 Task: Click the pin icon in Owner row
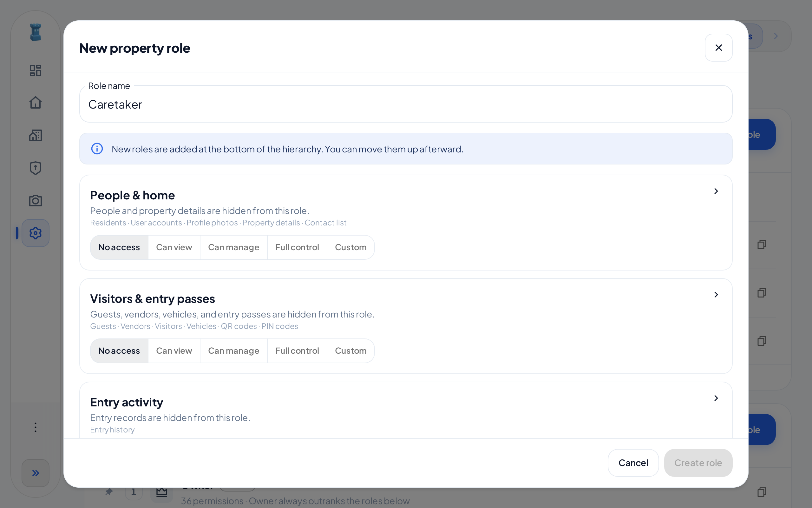109,492
